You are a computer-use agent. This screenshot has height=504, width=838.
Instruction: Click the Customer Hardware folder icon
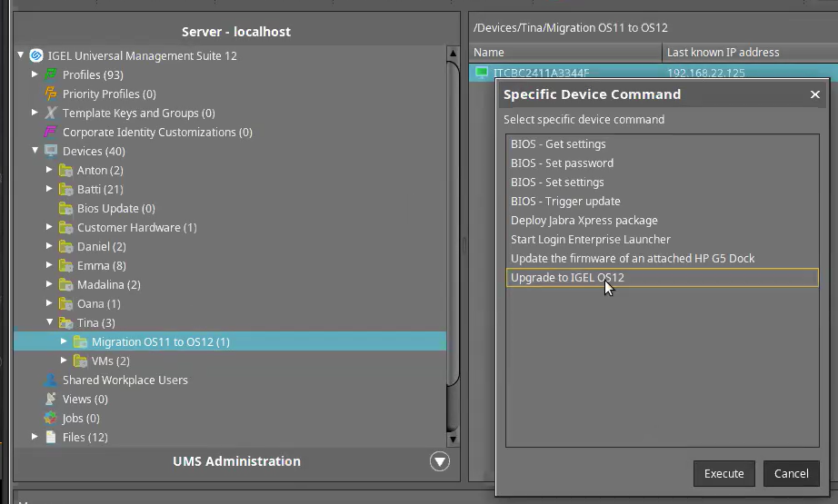[x=65, y=227]
